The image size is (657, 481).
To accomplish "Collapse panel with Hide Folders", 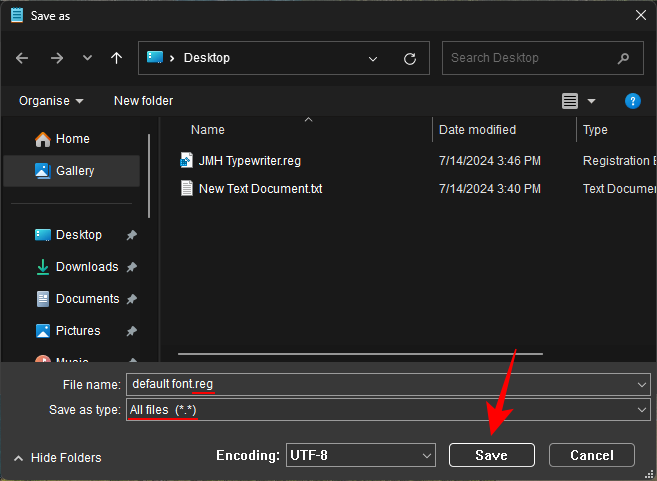I will point(58,457).
